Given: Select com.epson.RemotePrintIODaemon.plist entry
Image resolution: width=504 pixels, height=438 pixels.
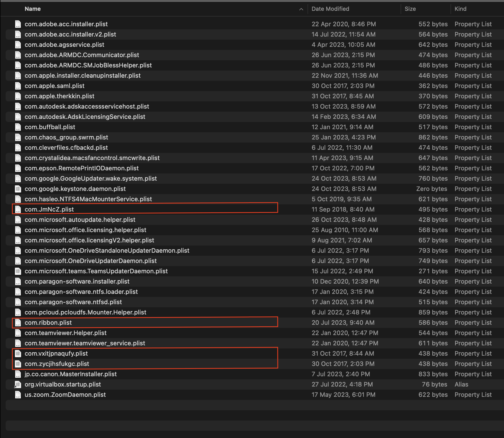Looking at the screenshot, I should click(82, 168).
